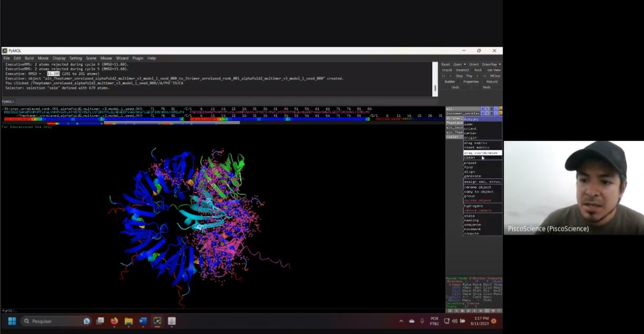Image resolution: width=644 pixels, height=334 pixels.
Task: Open Firefox from the Windows taskbar
Action: pyautogui.click(x=114, y=321)
